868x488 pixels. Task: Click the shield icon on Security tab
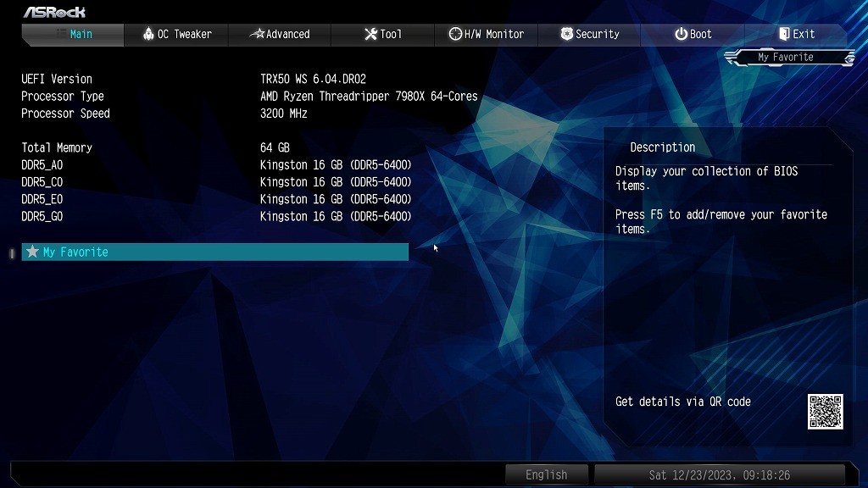click(x=567, y=34)
